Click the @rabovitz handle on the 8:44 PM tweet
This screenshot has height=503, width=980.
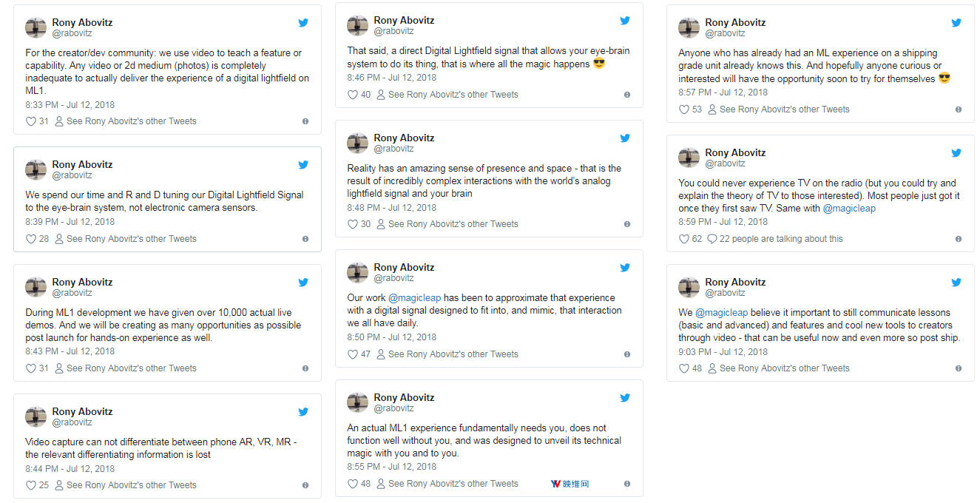click(x=72, y=422)
